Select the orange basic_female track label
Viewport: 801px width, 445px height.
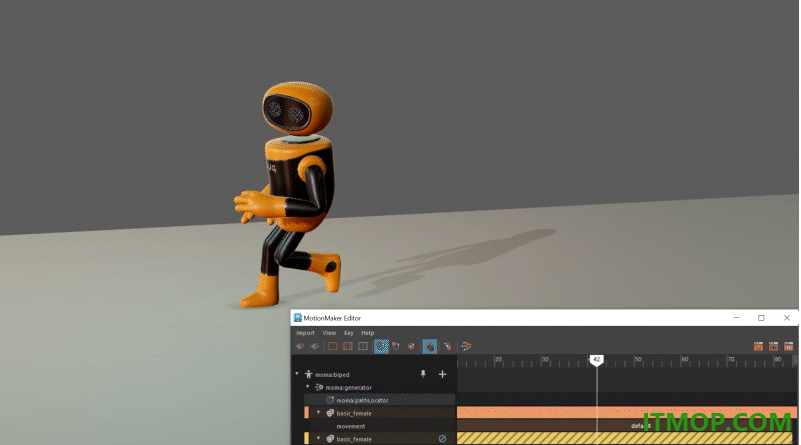pos(354,413)
